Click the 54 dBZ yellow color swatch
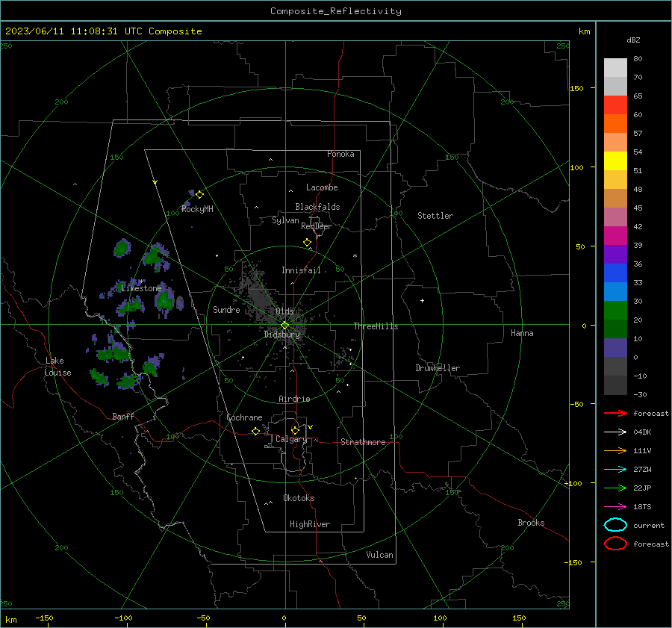 pos(615,161)
